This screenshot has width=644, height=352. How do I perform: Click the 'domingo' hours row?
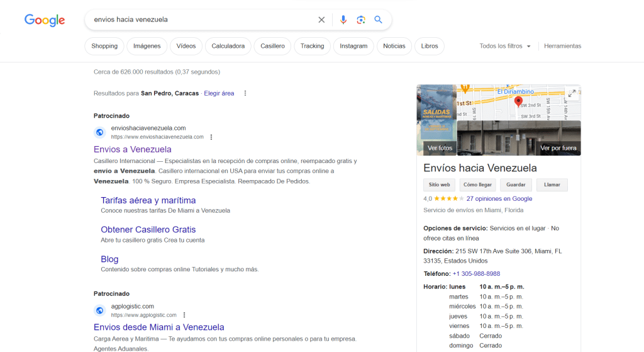pyautogui.click(x=475, y=346)
